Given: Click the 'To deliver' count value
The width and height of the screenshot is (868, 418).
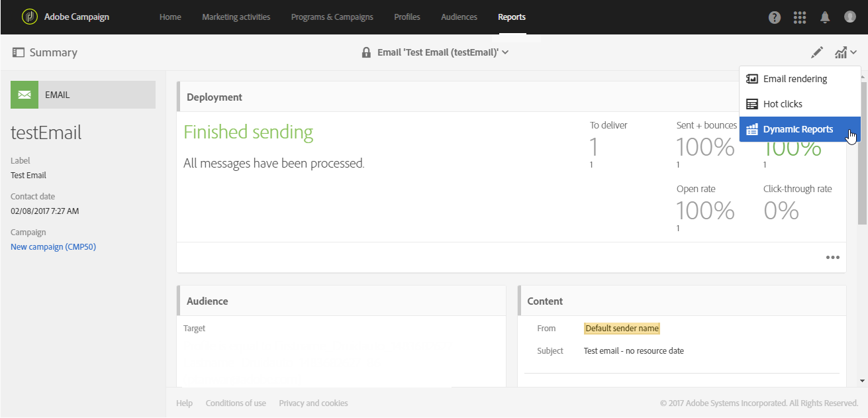Looking at the screenshot, I should point(594,147).
